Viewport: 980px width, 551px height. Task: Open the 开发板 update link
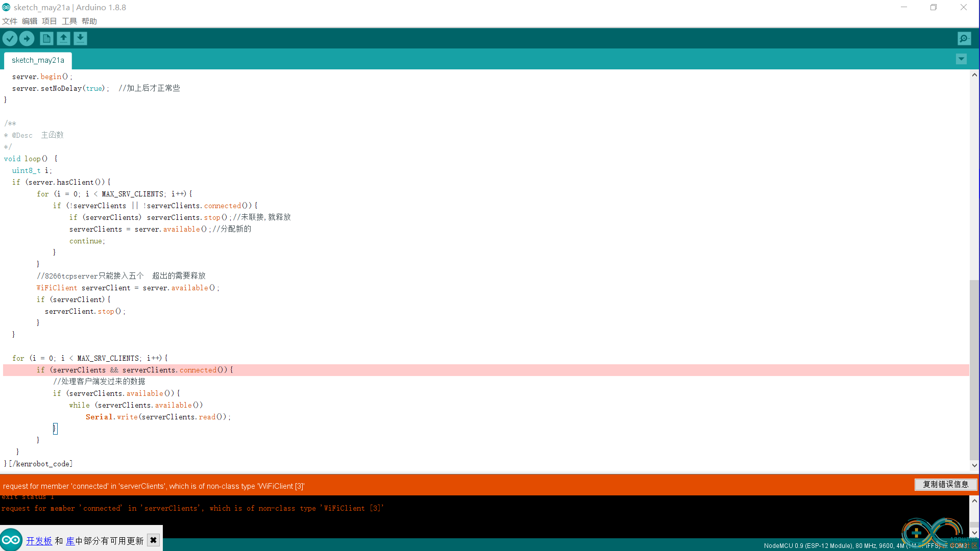pyautogui.click(x=39, y=541)
